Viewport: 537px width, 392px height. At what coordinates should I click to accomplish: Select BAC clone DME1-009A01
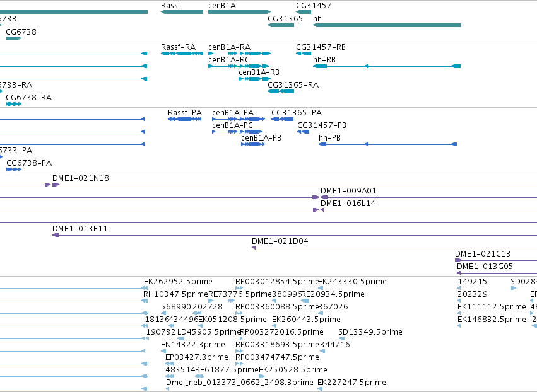[428, 197]
